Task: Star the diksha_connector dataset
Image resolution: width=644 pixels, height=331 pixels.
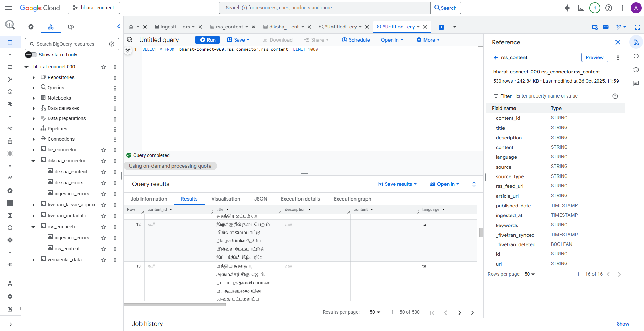Action: pos(104,161)
